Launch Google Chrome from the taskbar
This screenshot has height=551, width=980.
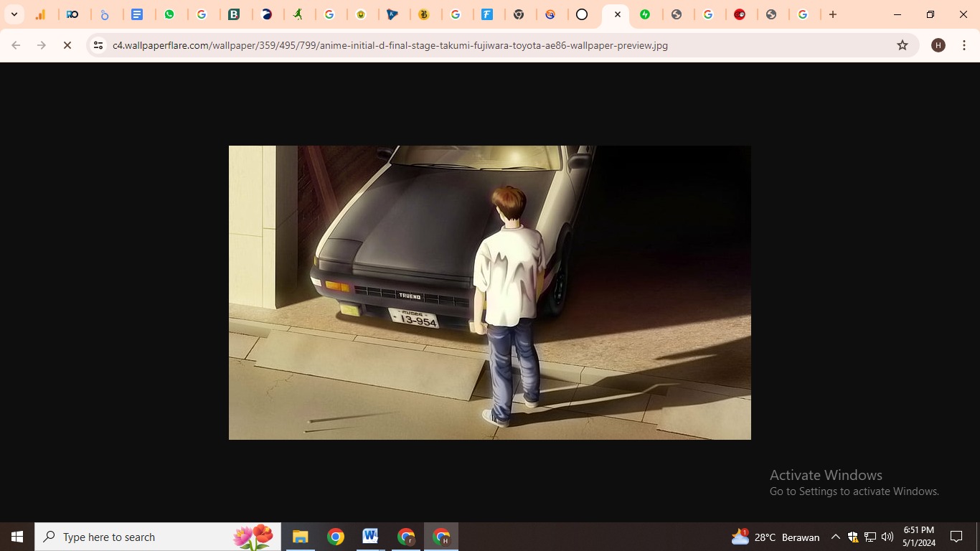coord(334,536)
